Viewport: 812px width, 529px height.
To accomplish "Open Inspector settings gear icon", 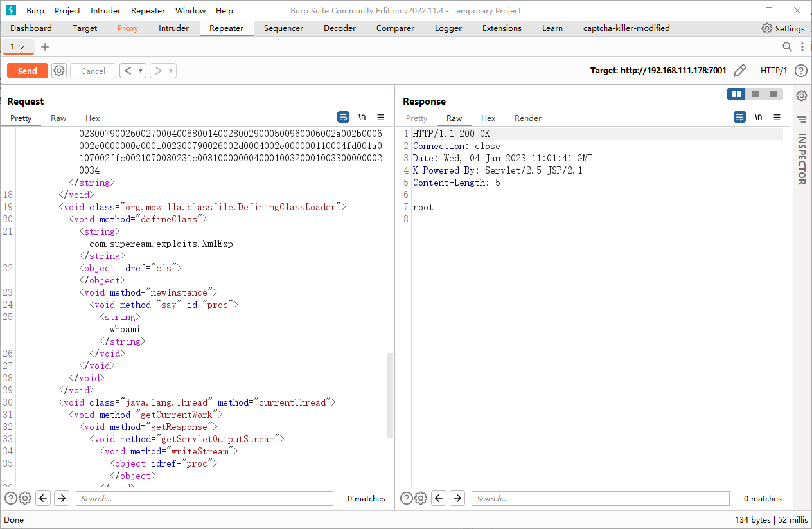I will click(802, 96).
